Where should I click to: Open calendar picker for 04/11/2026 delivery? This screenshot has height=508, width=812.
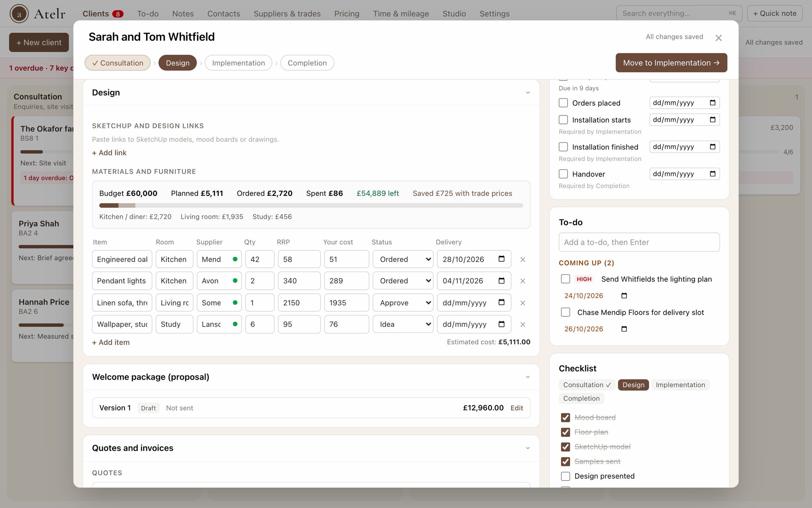501,281
